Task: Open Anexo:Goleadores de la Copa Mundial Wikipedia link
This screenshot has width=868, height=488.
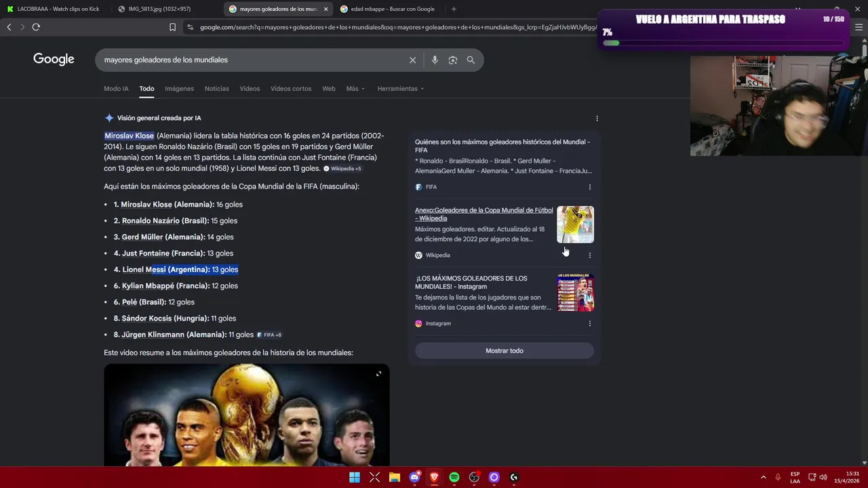Action: click(484, 214)
